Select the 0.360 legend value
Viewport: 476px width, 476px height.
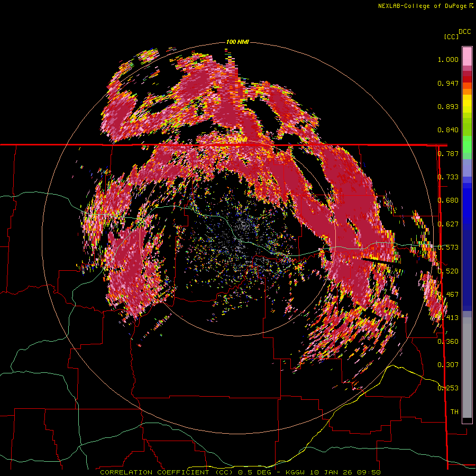click(x=448, y=342)
